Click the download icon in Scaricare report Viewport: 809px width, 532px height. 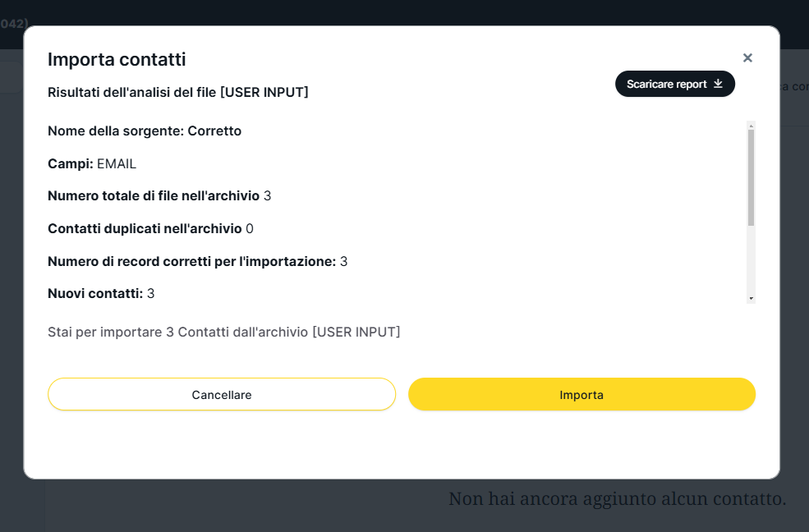718,84
